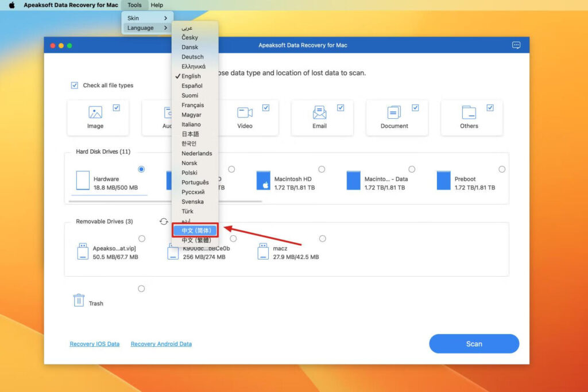Click the Email envelope icon
Image resolution: width=588 pixels, height=392 pixels.
[x=320, y=114]
